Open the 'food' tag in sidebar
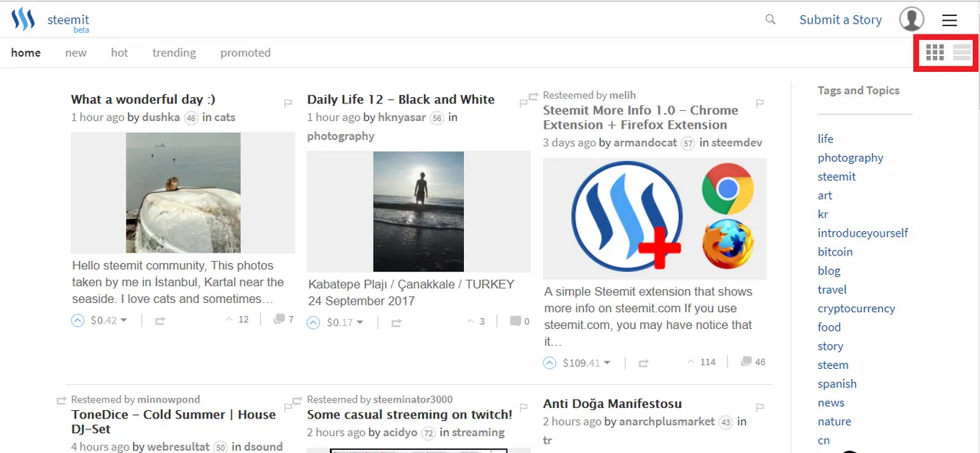This screenshot has width=980, height=453. [829, 327]
